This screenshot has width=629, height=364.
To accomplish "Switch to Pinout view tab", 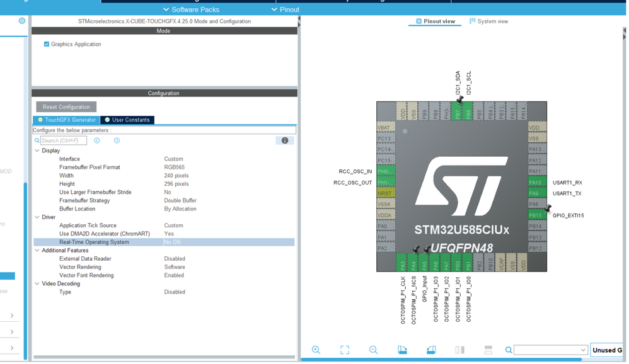I will [436, 21].
